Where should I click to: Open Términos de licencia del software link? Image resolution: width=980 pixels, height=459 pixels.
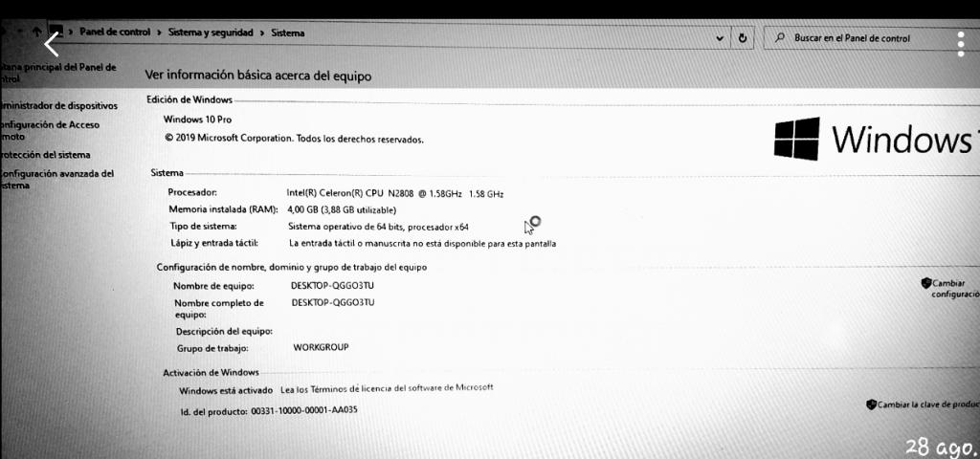pos(387,388)
